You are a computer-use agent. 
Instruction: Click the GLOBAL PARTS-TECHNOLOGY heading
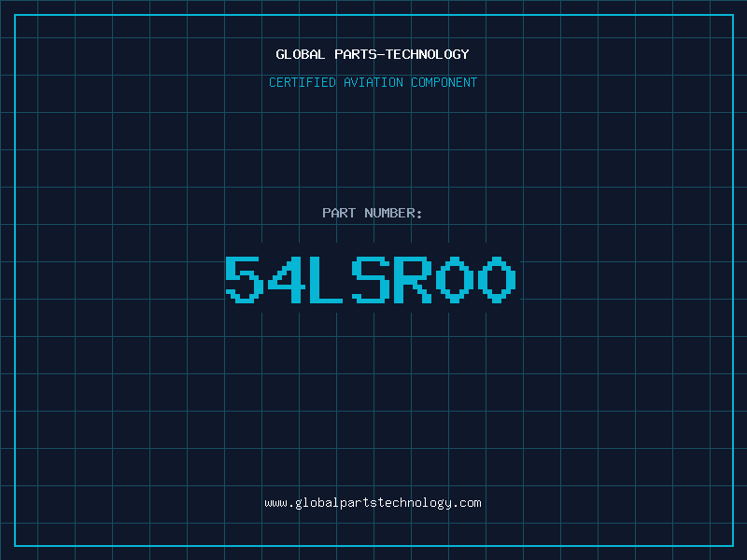pos(373,54)
